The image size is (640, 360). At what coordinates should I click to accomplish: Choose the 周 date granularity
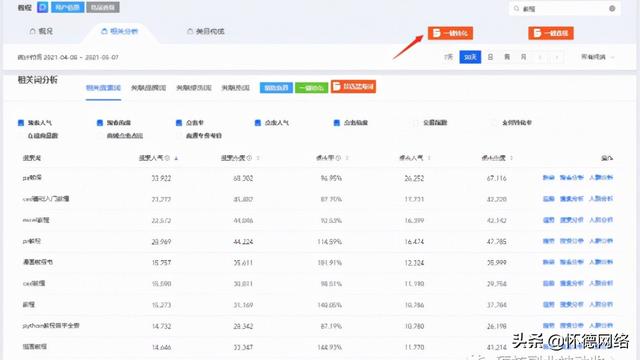507,57
